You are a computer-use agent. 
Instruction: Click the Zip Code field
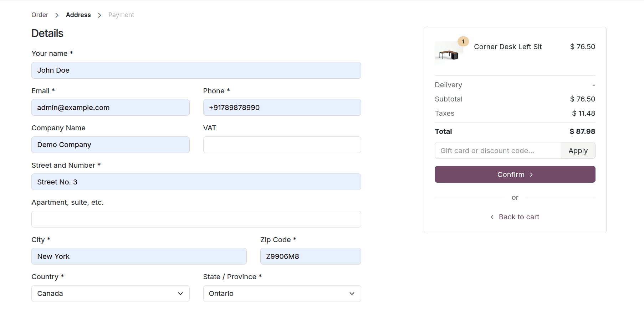pyautogui.click(x=311, y=256)
